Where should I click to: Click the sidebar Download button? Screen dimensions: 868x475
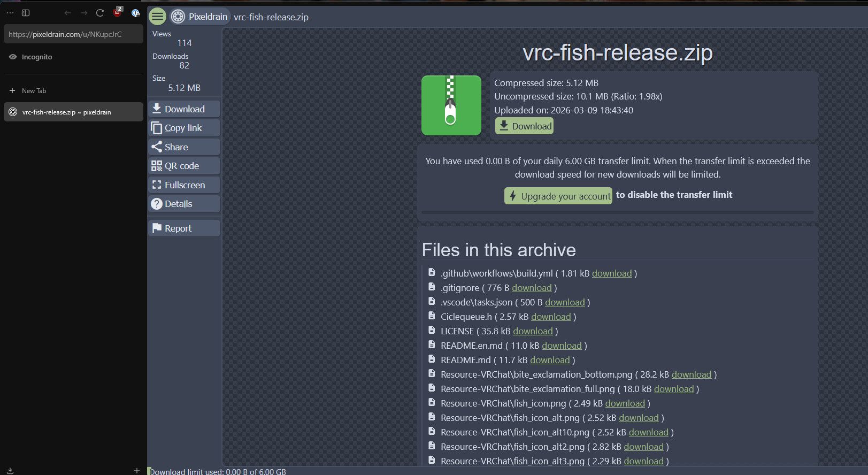(x=185, y=109)
